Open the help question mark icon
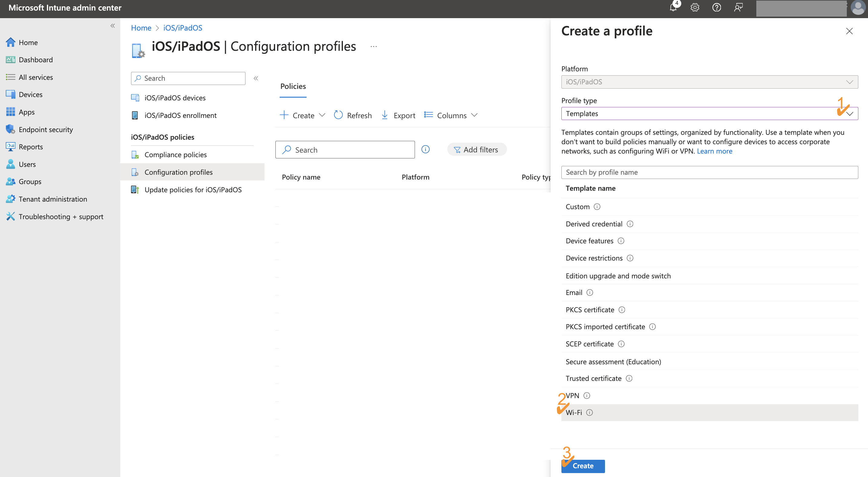Image resolution: width=868 pixels, height=477 pixels. pos(717,7)
